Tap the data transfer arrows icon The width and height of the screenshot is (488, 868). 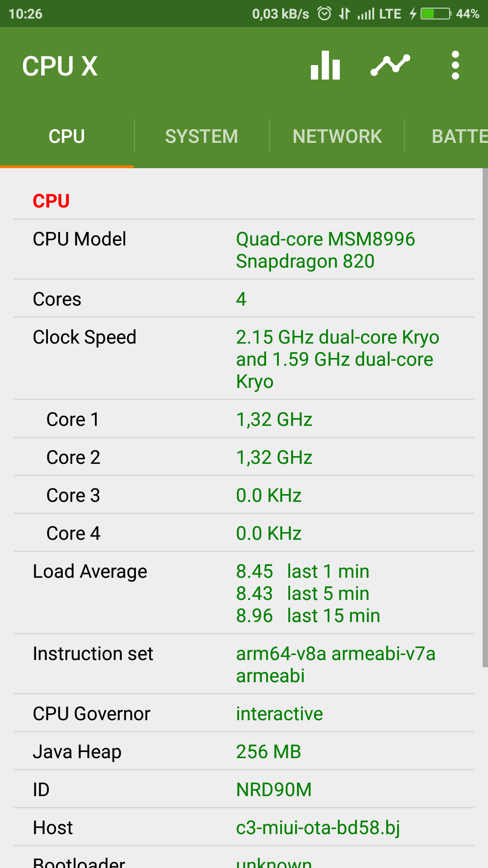(344, 14)
